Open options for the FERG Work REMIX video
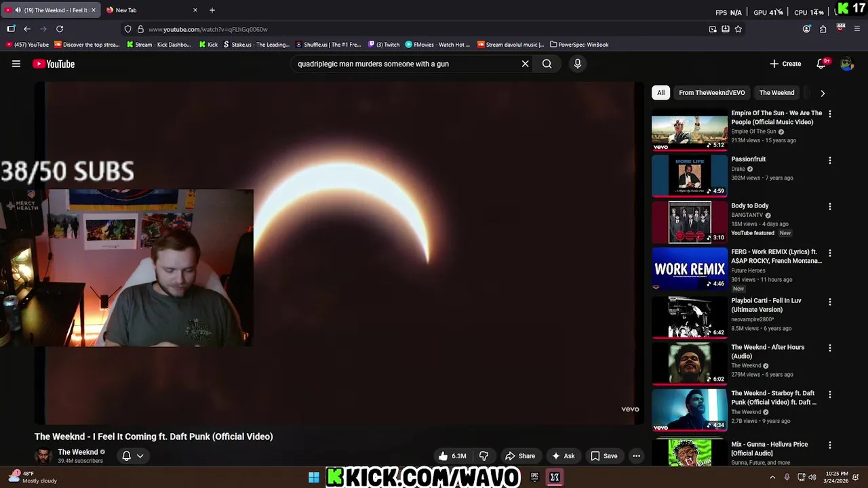 click(x=830, y=253)
